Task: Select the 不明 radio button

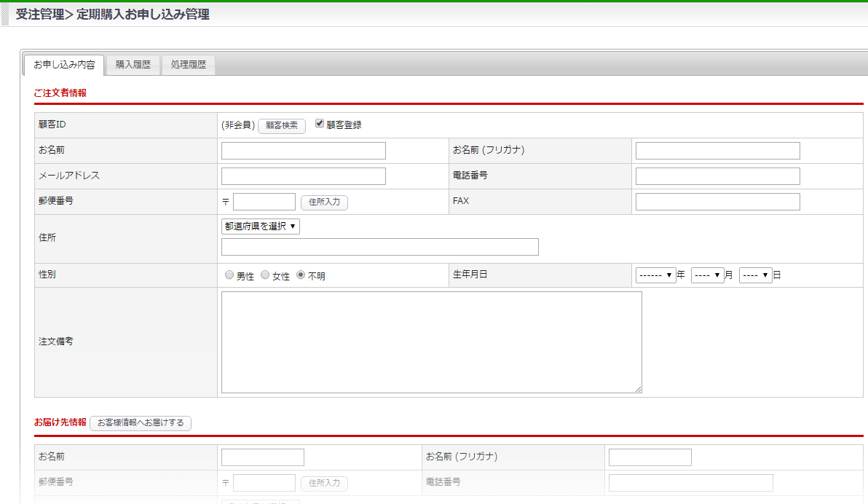Action: (301, 276)
